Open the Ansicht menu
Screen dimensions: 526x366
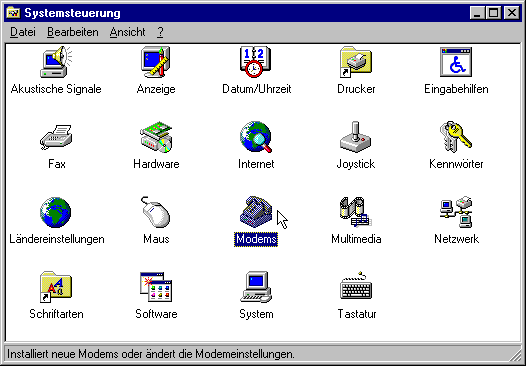(127, 32)
